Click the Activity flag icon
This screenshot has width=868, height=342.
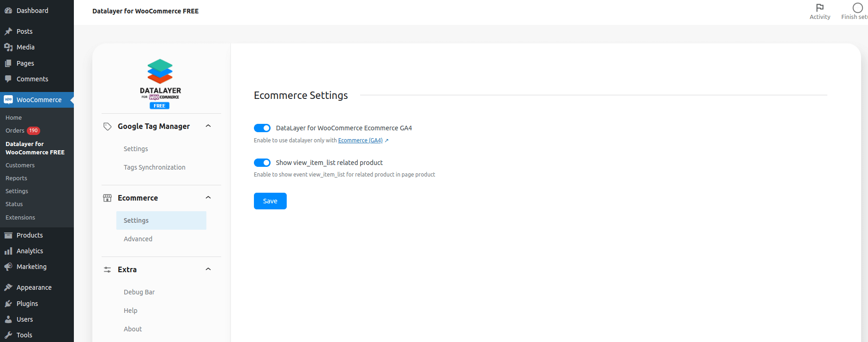click(x=820, y=7)
